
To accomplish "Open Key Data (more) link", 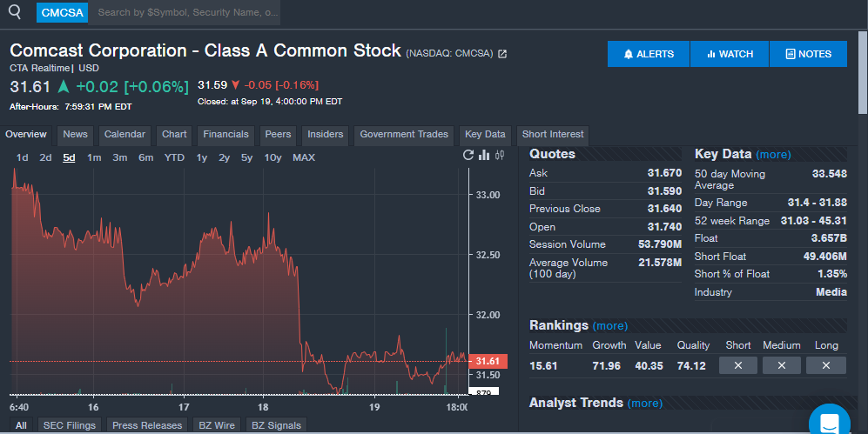I will [773, 155].
